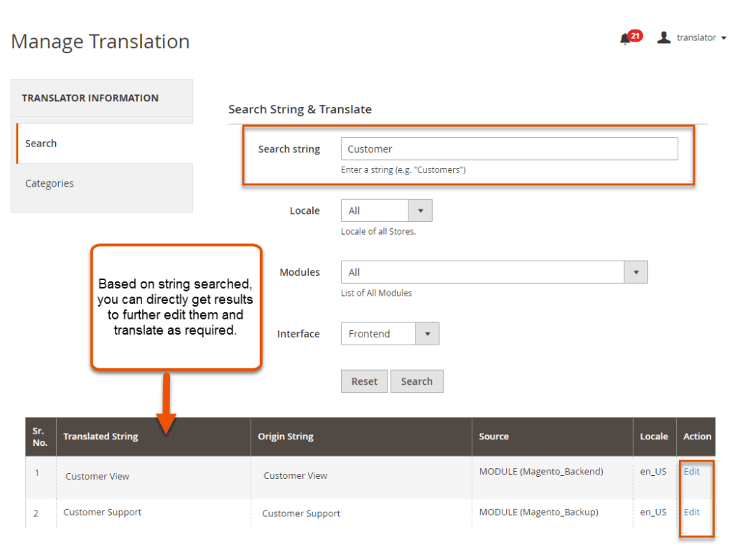
Task: Click the Interface dropdown arrow icon
Action: [x=429, y=333]
